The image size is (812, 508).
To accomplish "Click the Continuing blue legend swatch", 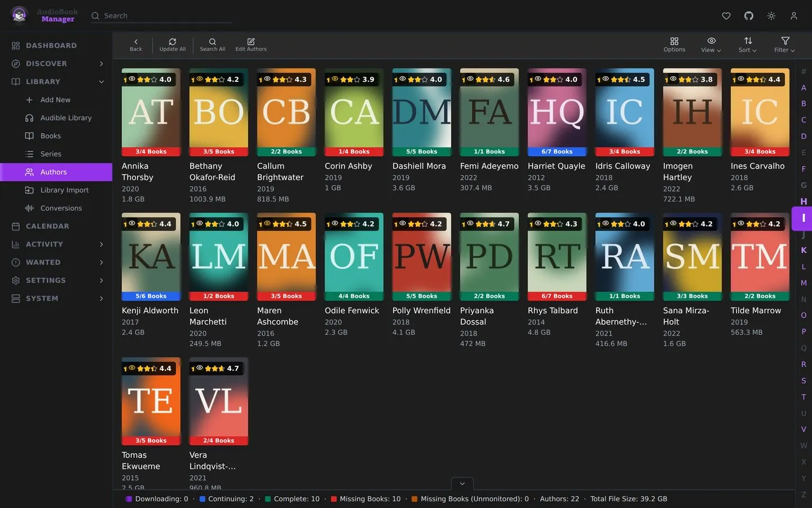I will pyautogui.click(x=202, y=499).
